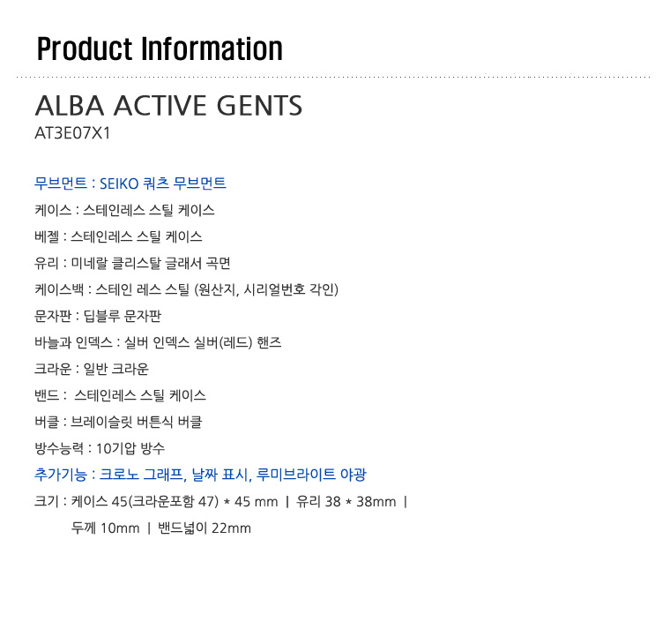The width and height of the screenshot is (670, 644).
Task: Select the ALBA ACTIVE GENTS title
Action: click(x=168, y=106)
